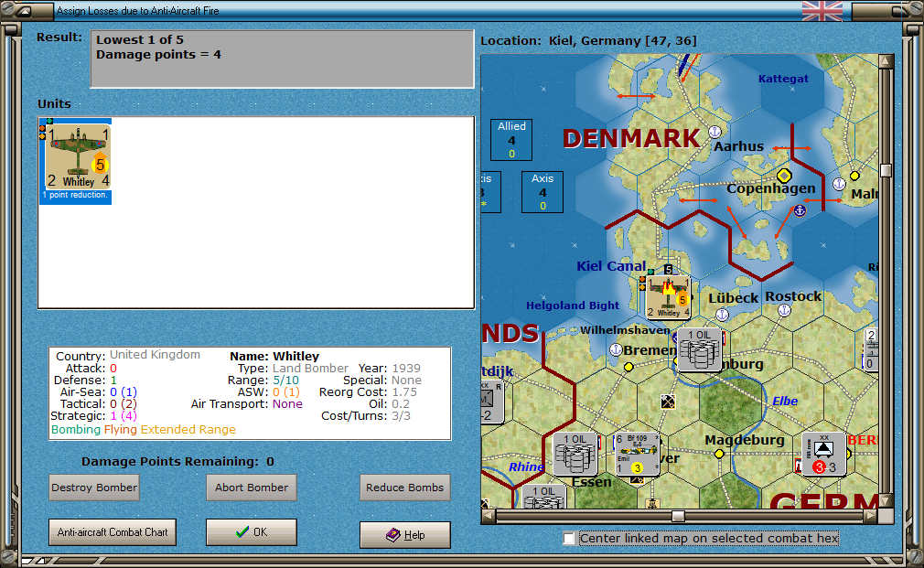
Task: Open the Anti-aircraft Combat Chart
Action: pos(113,532)
